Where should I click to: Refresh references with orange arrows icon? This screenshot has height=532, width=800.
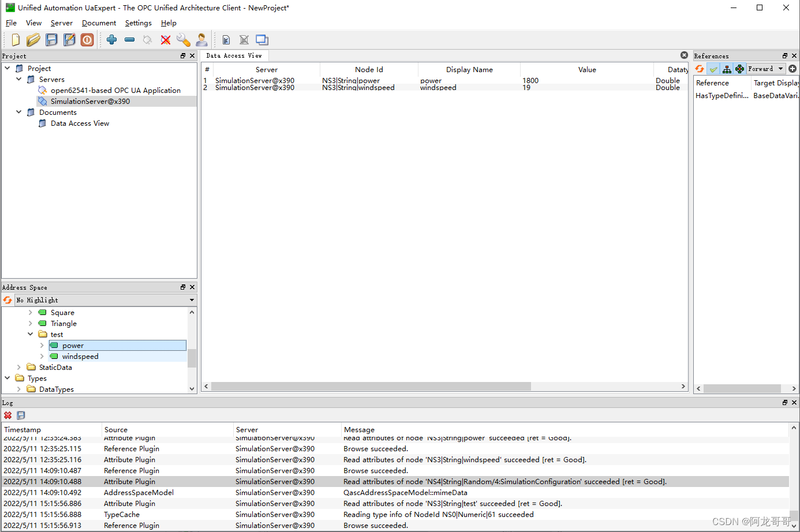(700, 68)
